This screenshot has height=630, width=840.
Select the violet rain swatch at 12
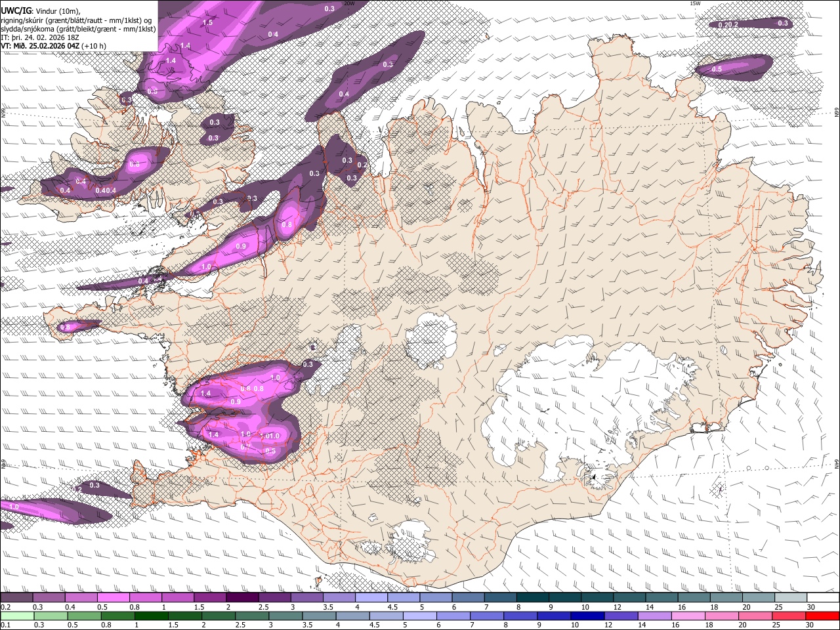pyautogui.click(x=621, y=616)
